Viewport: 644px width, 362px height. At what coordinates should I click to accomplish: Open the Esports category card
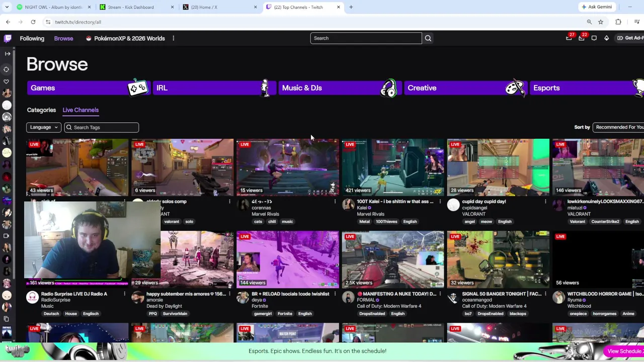pos(586,88)
